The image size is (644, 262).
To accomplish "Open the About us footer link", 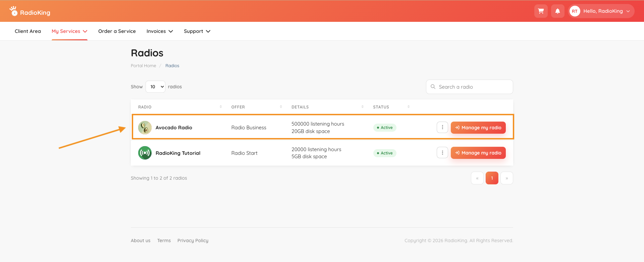I will point(141,241).
